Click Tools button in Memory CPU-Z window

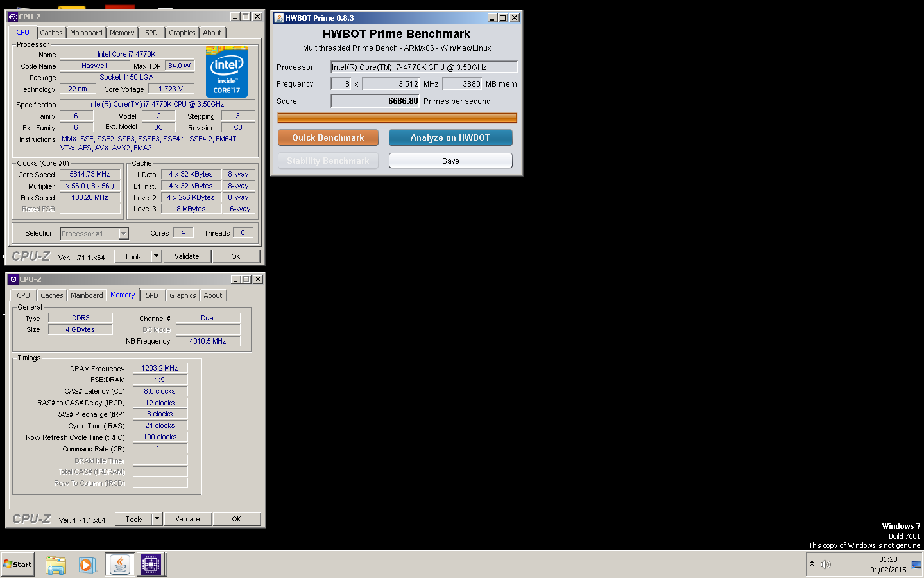[x=133, y=519]
